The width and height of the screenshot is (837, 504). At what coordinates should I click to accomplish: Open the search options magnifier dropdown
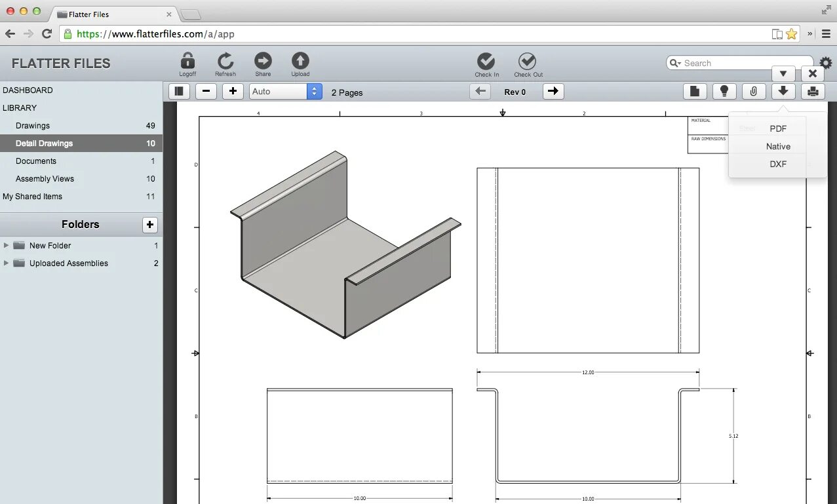click(x=674, y=63)
